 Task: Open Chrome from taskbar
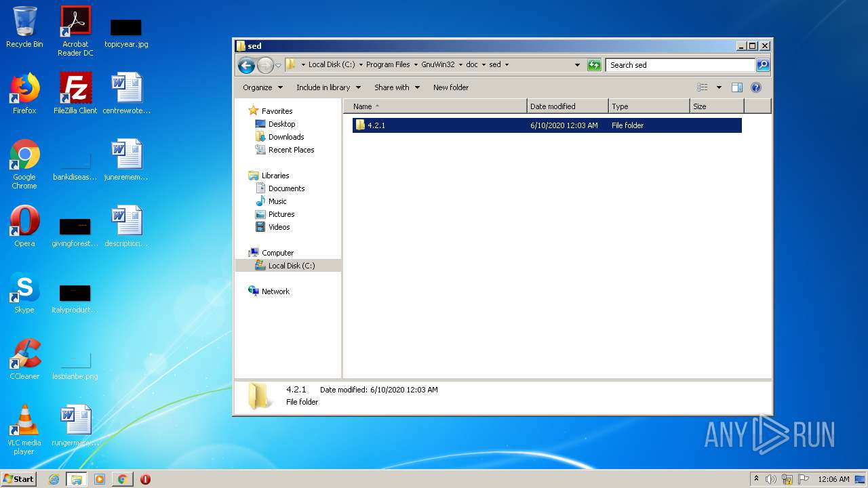pos(122,479)
